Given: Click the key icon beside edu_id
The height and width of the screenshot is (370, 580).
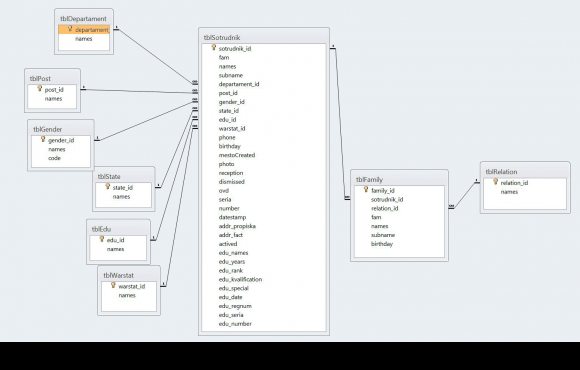Looking at the screenshot, I should point(102,239).
